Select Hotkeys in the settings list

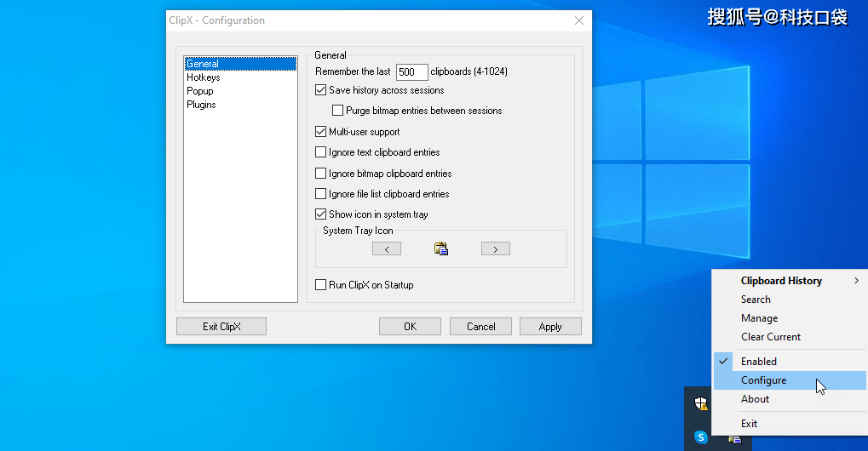(x=204, y=77)
